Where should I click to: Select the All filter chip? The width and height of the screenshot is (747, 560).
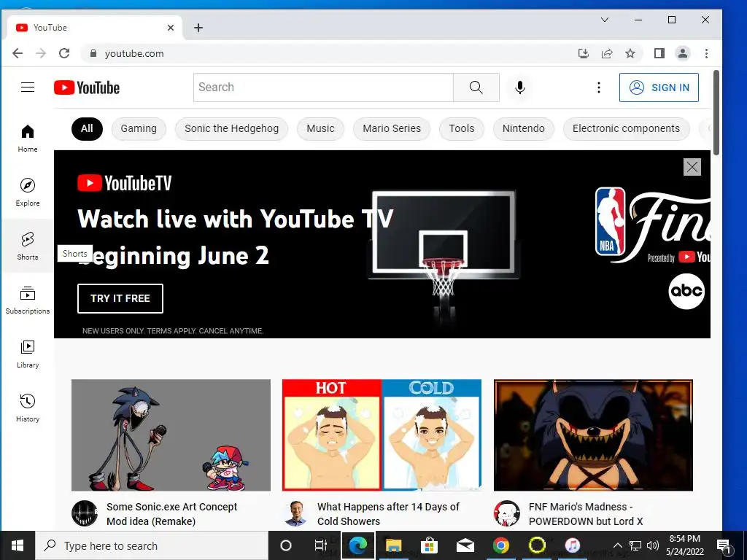click(x=87, y=128)
